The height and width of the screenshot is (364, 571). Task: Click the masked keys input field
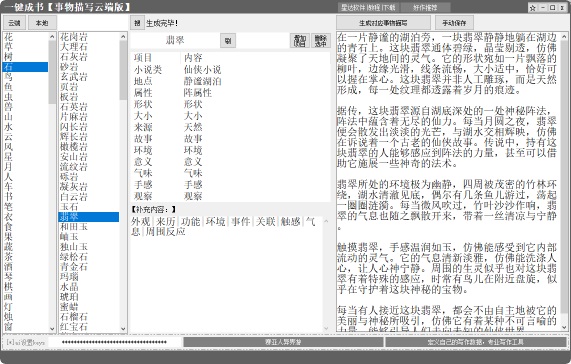[x=115, y=342]
